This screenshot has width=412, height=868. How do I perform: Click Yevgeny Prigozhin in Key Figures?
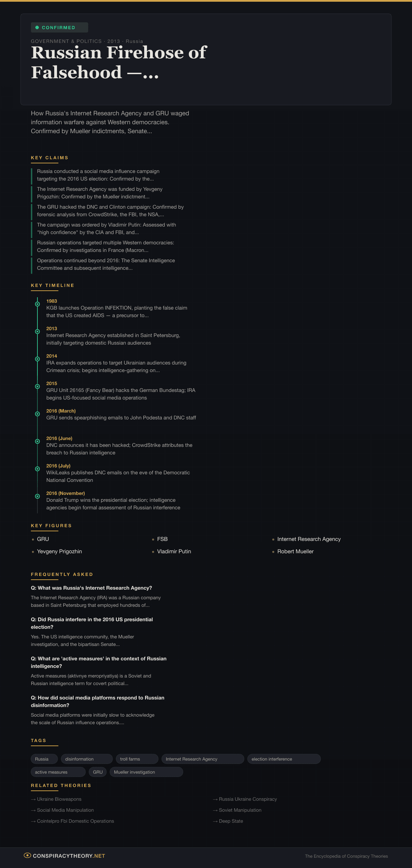[59, 551]
